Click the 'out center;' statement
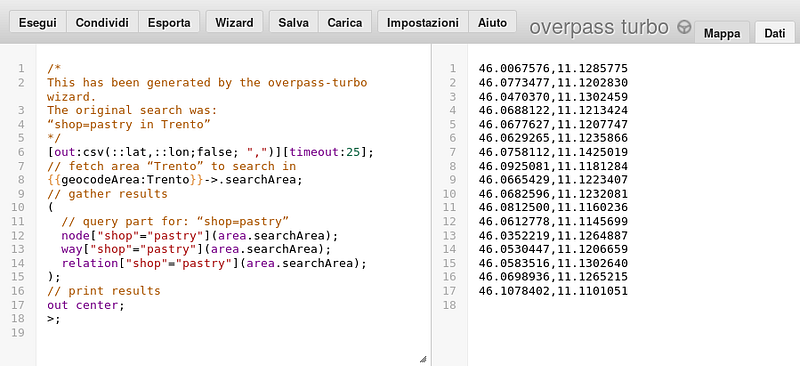800x366 pixels. [x=86, y=305]
